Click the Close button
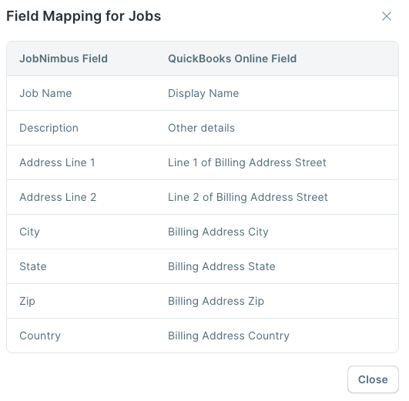Screen dimensions: 409x401 tap(373, 379)
